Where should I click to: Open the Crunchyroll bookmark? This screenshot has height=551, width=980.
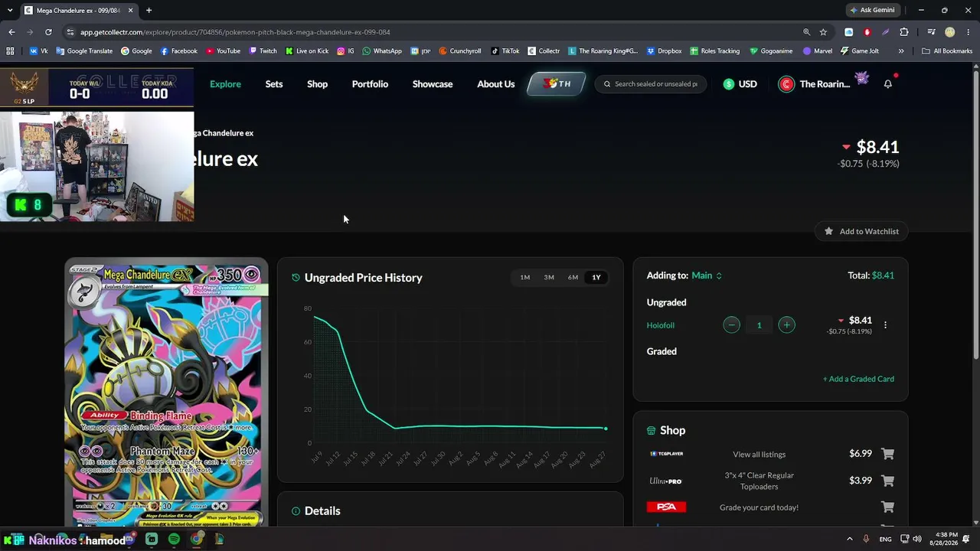(459, 51)
